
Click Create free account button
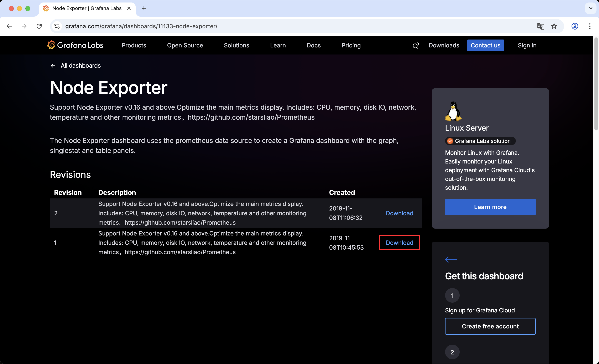tap(490, 326)
